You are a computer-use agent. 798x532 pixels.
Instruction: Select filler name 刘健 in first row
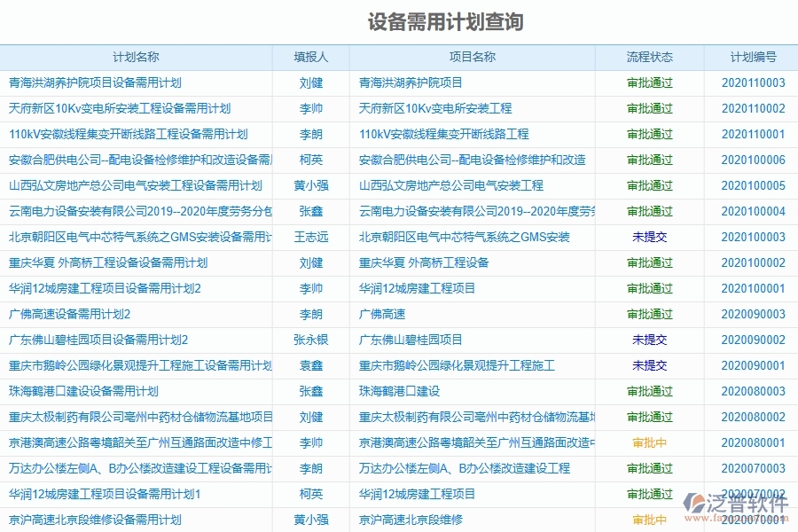click(311, 82)
